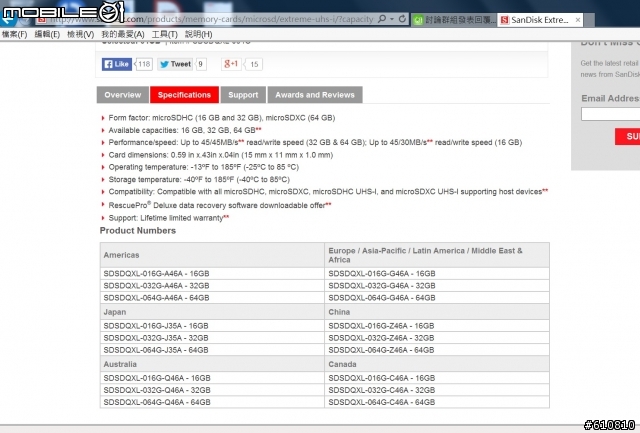Click cell SDSDQXL-032G-G46A - 32GB
This screenshot has width=640, height=433.
(437, 286)
